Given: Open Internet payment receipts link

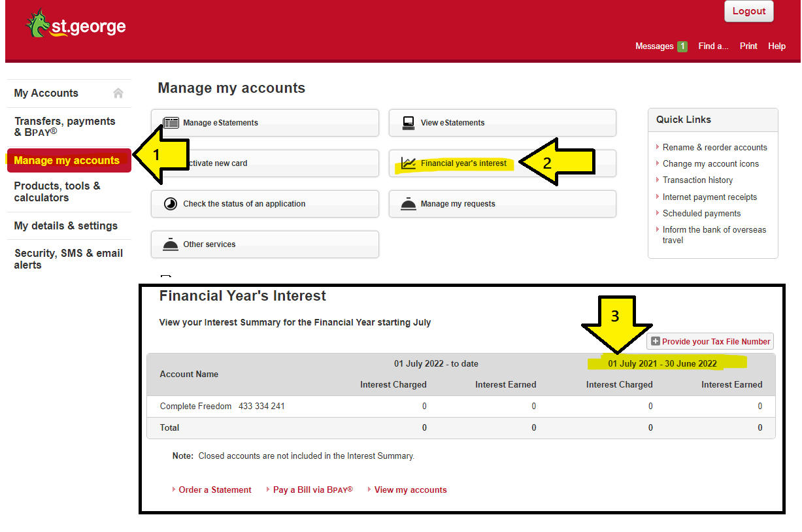Looking at the screenshot, I should (710, 197).
